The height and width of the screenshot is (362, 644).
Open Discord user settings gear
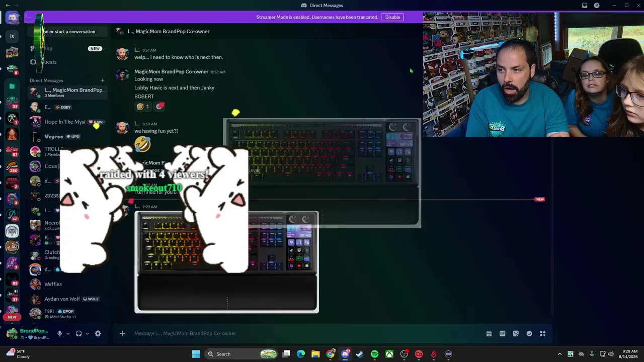98,333
